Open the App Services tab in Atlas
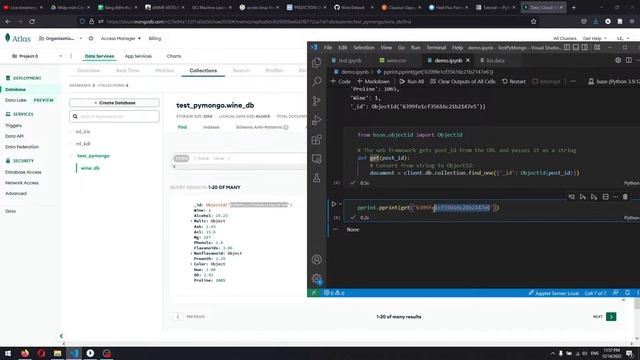Viewport: 640px width, 360px height. (x=138, y=56)
